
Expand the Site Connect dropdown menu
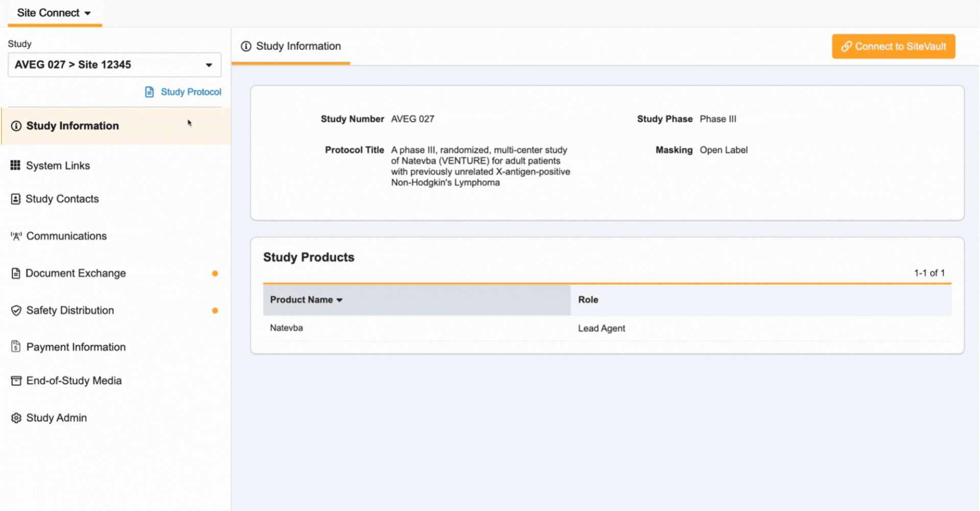54,13
